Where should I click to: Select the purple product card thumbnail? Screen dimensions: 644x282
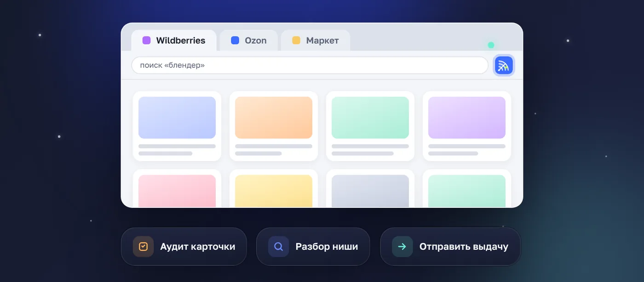[467, 117]
